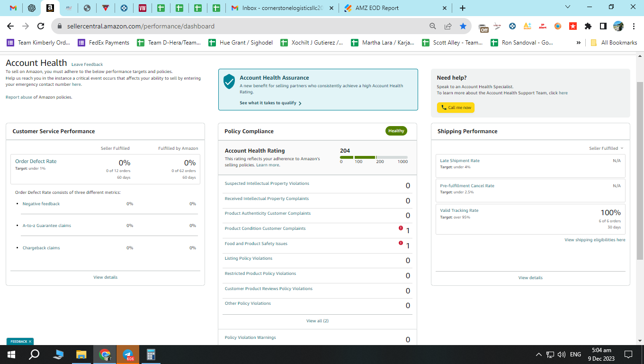Click View details under Shipping Performance
644x364 pixels.
pos(530,278)
